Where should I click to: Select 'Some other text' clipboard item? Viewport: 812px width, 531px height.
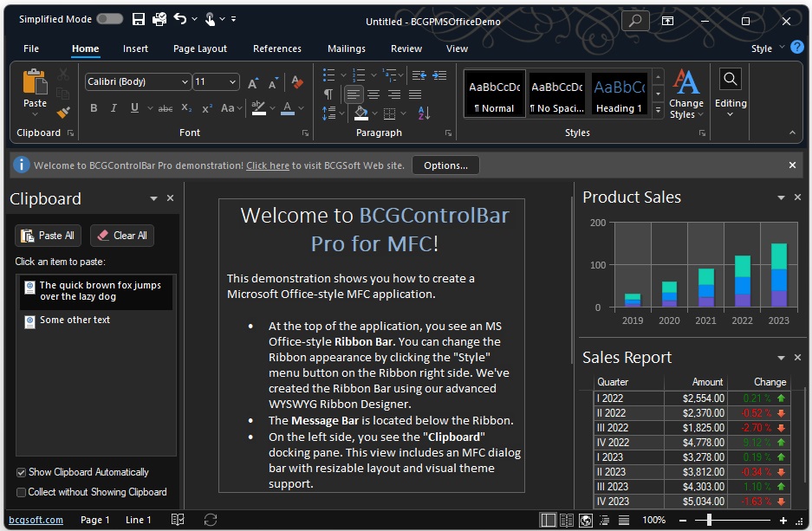tap(75, 320)
